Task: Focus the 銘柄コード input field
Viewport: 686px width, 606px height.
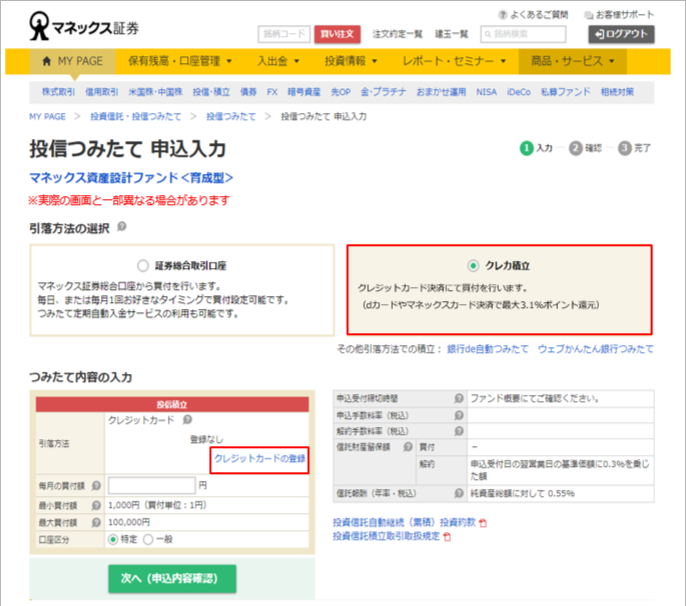Action: click(284, 34)
